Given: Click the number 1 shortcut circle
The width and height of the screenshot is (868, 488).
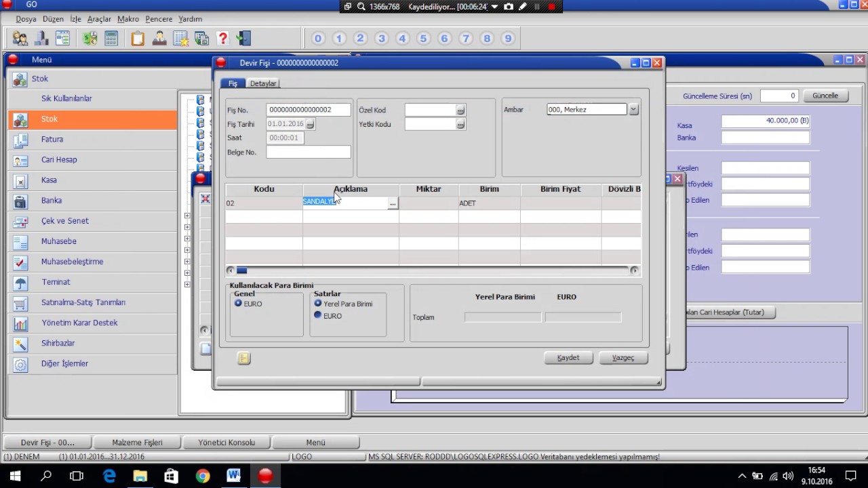Looking at the screenshot, I should point(339,39).
